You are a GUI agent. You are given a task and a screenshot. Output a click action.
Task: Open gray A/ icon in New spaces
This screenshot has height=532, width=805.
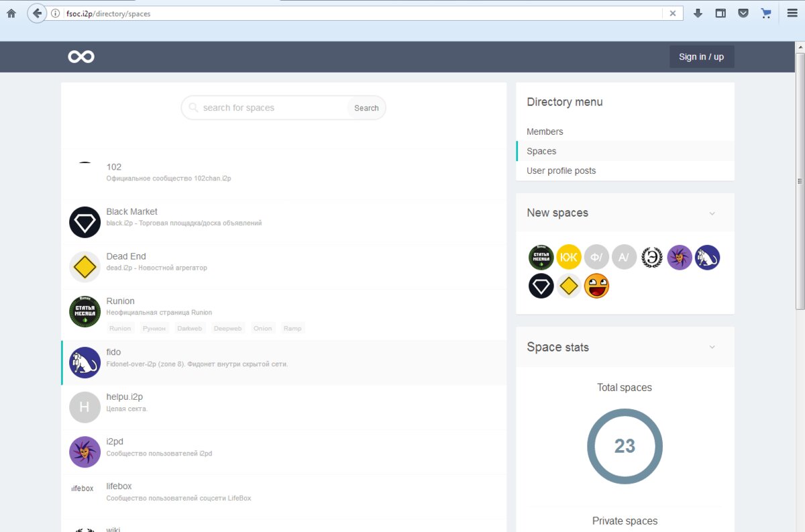click(624, 258)
